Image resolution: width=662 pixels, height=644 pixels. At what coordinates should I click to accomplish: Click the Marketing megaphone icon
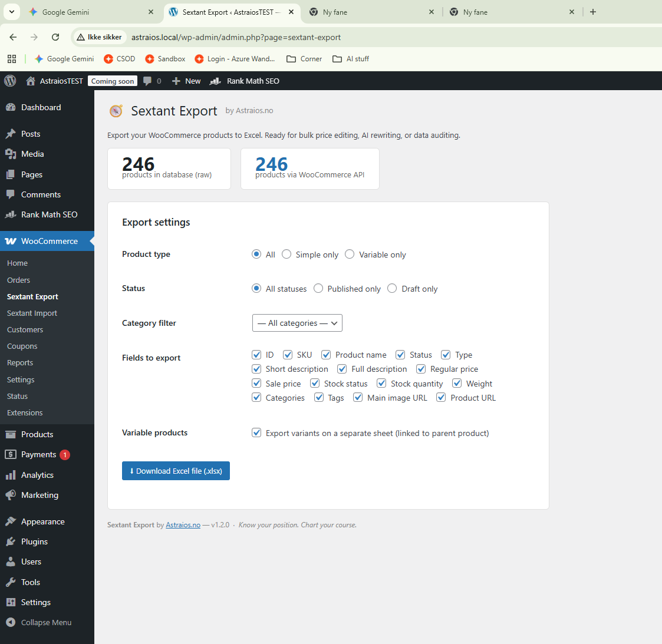point(11,495)
